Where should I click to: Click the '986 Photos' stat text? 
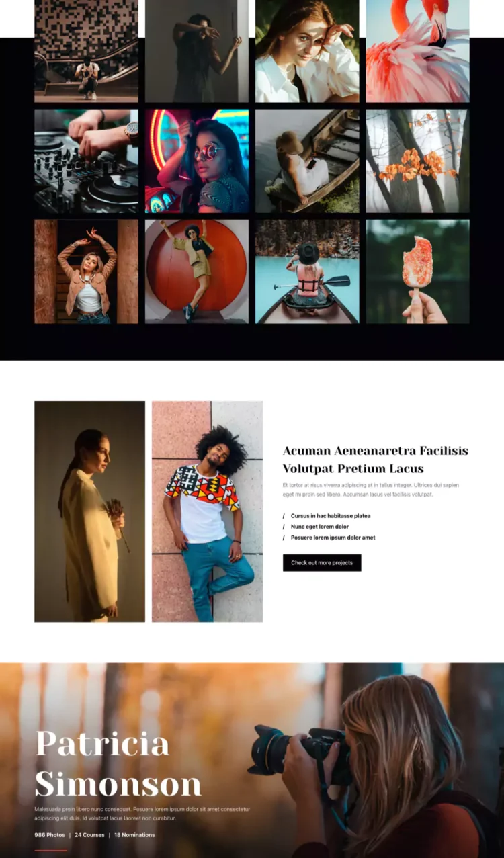[x=50, y=835]
